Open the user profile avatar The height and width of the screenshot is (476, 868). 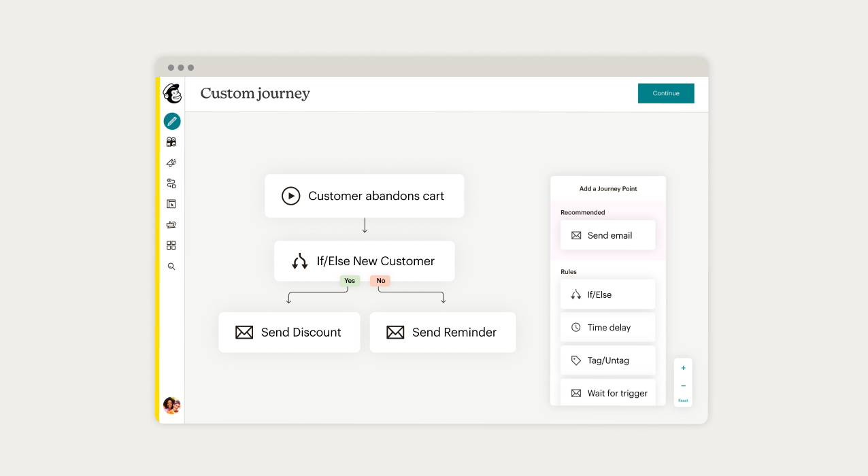click(x=172, y=406)
